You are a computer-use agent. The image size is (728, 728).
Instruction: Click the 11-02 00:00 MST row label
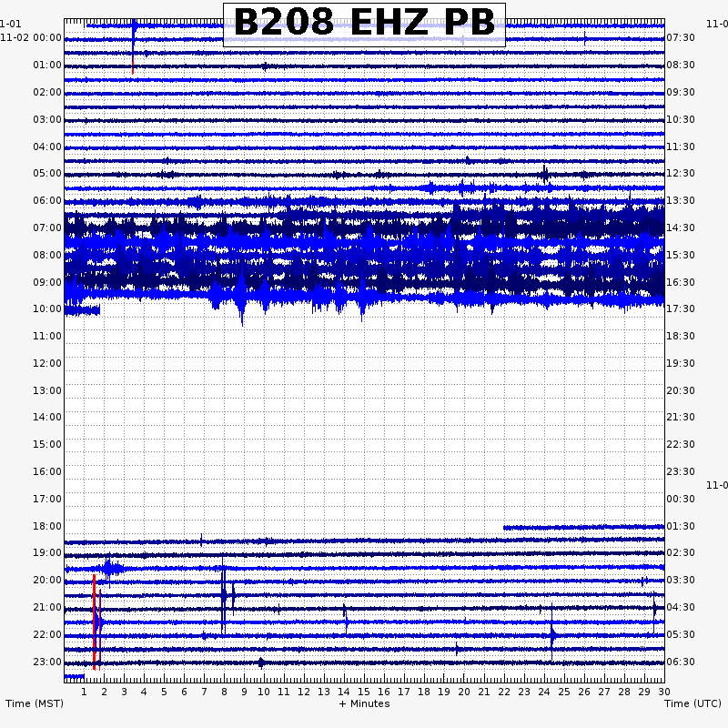coord(31,37)
